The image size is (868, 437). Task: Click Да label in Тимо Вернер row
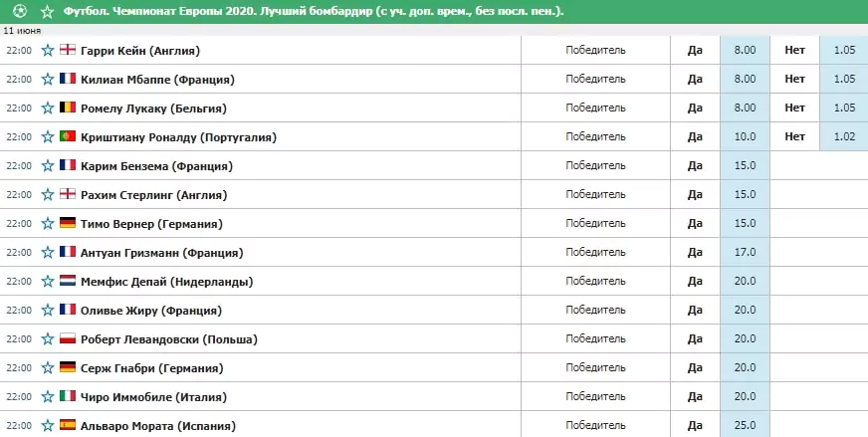(695, 223)
